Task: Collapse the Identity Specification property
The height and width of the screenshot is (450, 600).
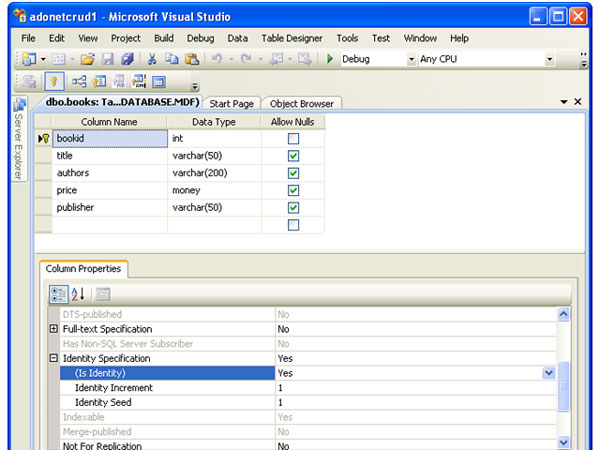Action: tap(54, 358)
